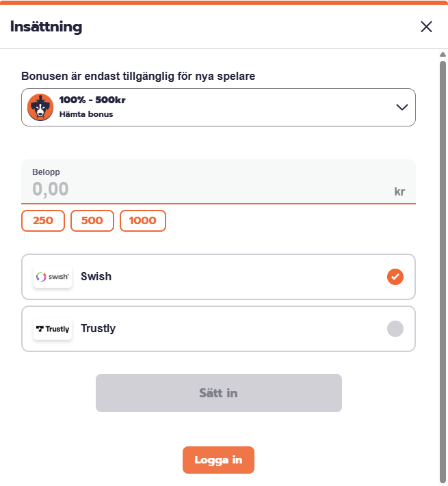Pick the 1000 quick amount
448x486 pixels.
pyautogui.click(x=143, y=221)
